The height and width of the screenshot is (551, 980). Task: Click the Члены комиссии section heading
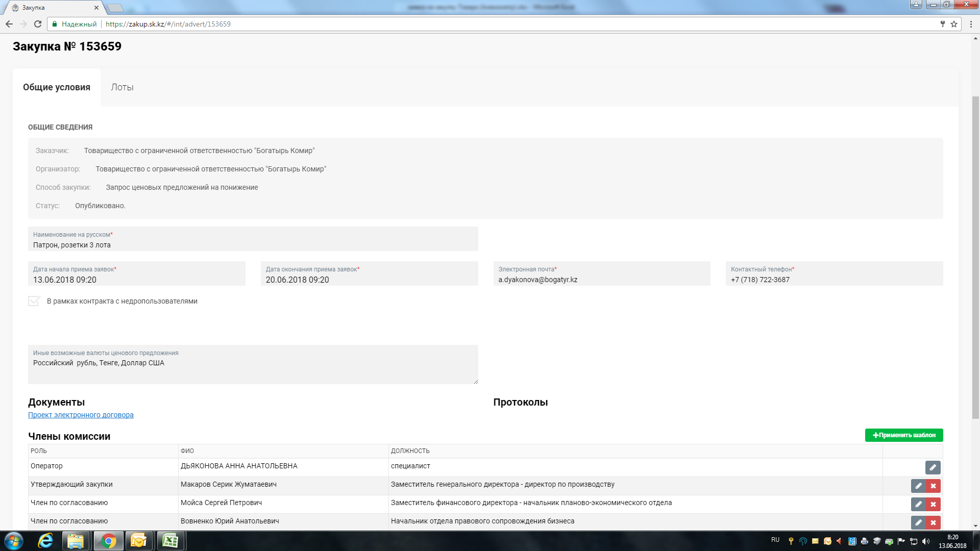(69, 436)
